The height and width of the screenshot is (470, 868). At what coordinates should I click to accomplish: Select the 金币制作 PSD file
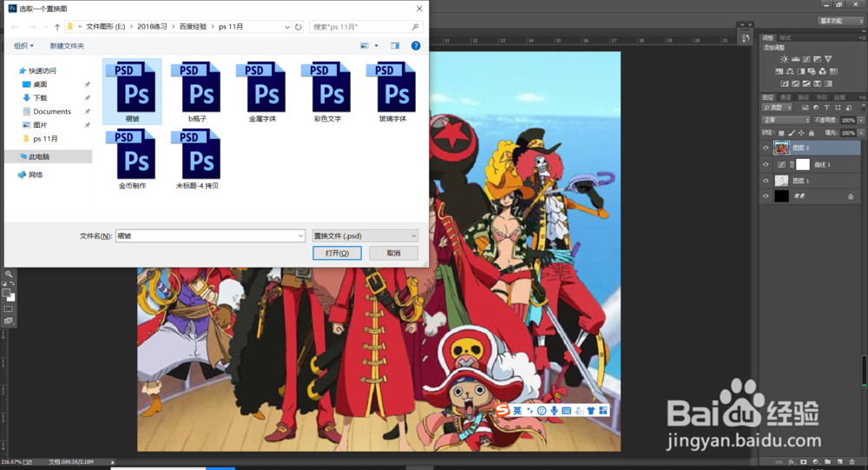pos(132,159)
